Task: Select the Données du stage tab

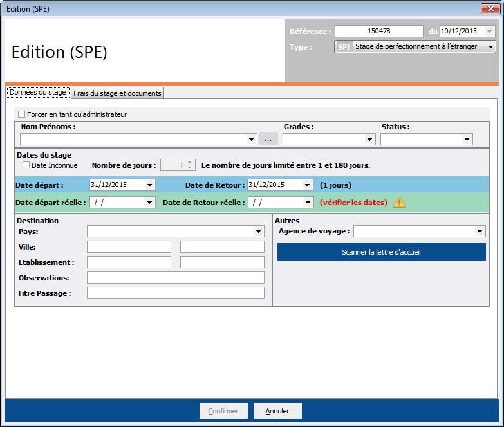Action: click(38, 93)
